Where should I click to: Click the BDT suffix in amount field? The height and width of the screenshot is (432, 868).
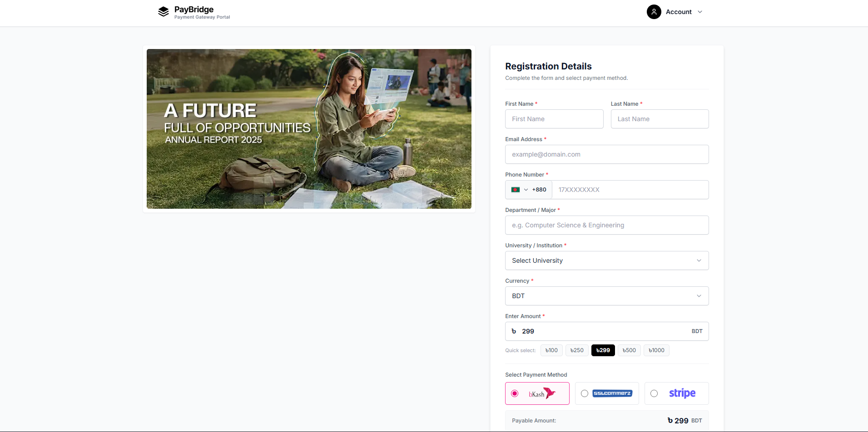(x=697, y=331)
